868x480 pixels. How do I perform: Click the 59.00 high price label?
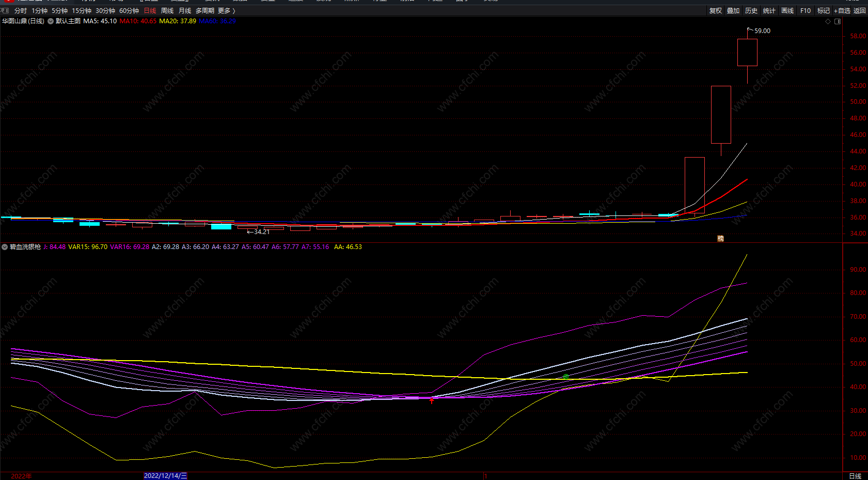(762, 31)
